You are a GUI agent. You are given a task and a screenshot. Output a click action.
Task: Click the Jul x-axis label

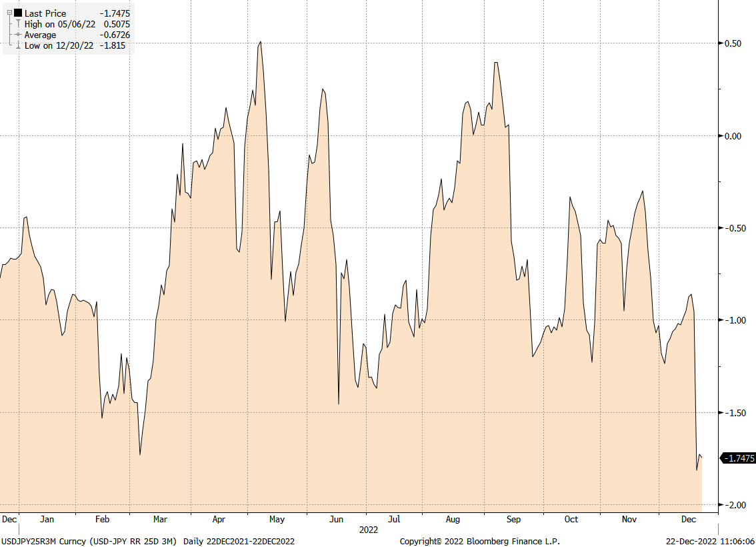pyautogui.click(x=394, y=520)
